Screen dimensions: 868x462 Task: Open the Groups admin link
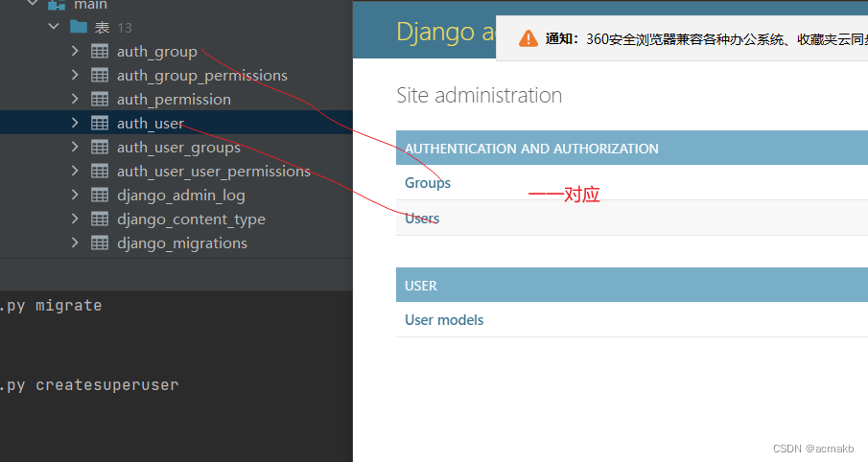click(x=428, y=182)
